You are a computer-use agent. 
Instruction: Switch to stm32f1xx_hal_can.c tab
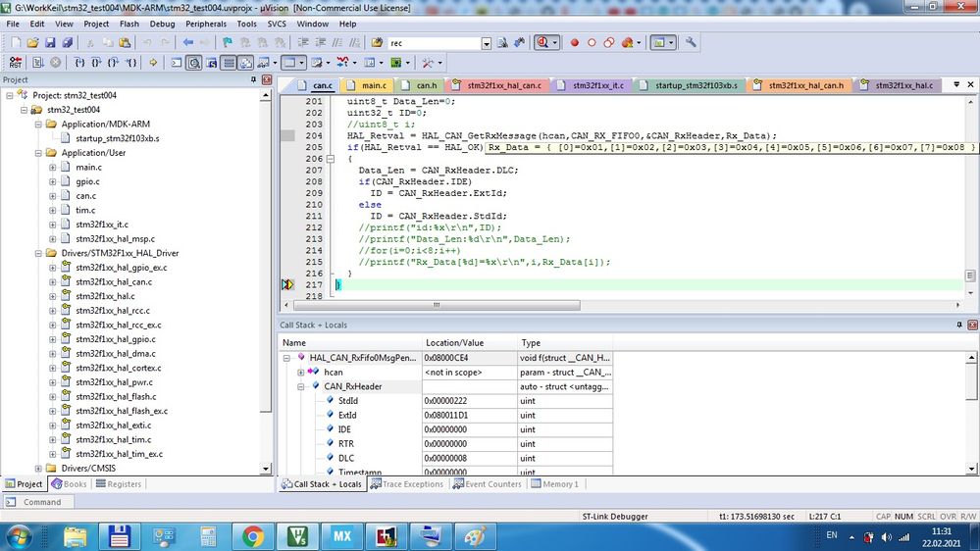pos(498,85)
